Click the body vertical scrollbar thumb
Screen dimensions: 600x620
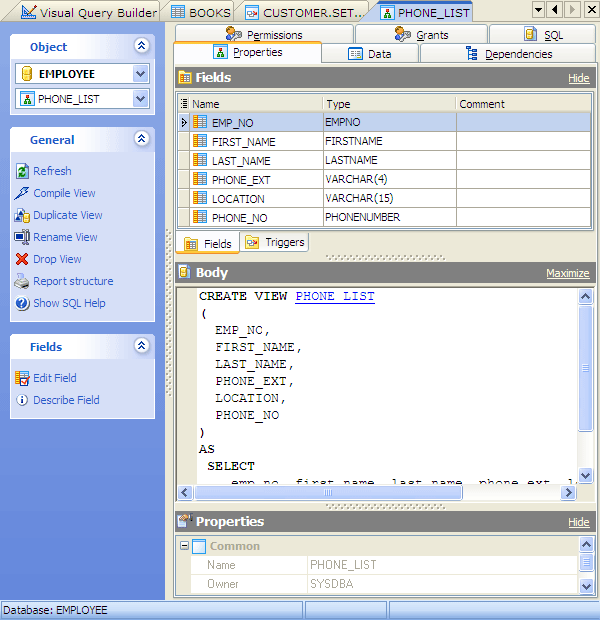[x=586, y=369]
